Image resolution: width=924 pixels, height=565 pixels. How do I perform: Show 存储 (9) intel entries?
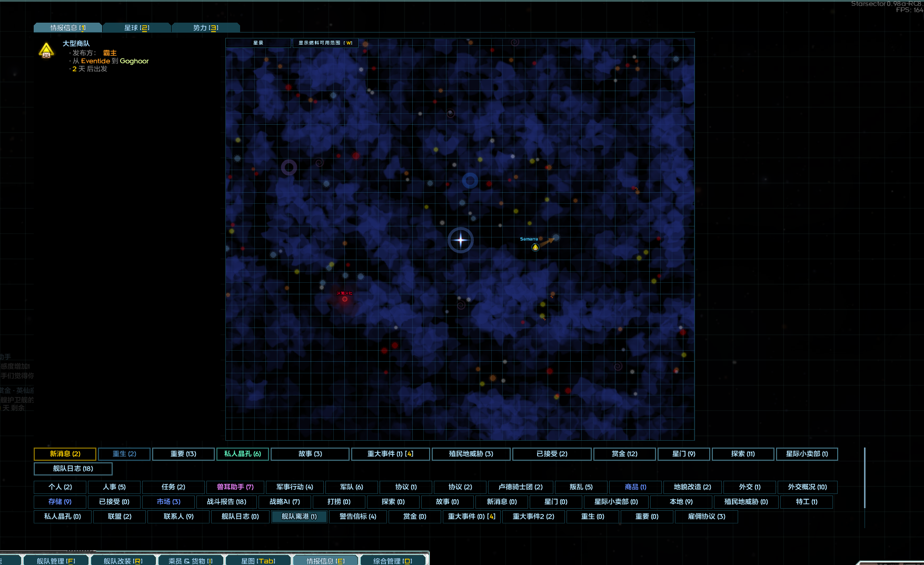coord(60,502)
